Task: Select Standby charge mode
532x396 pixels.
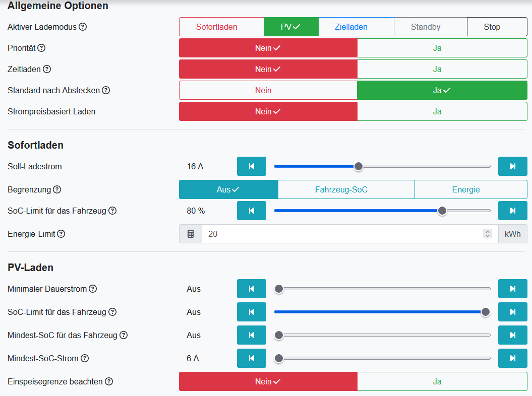Action: click(x=431, y=27)
